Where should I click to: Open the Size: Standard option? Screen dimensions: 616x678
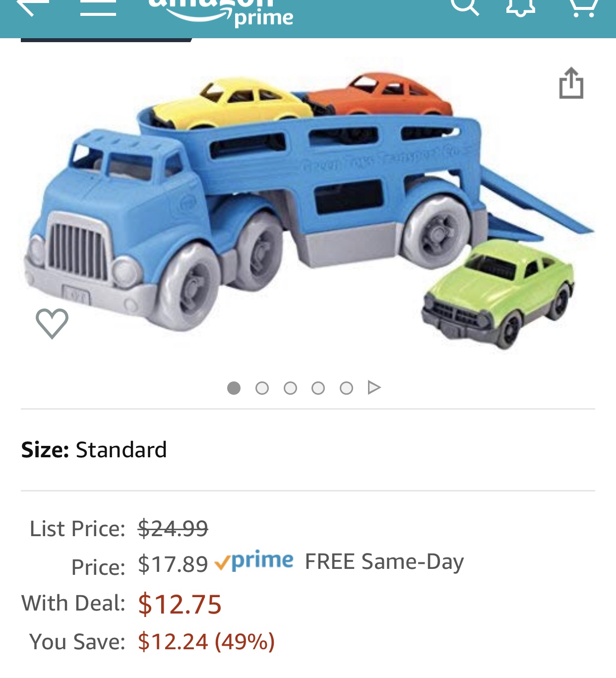click(x=308, y=450)
